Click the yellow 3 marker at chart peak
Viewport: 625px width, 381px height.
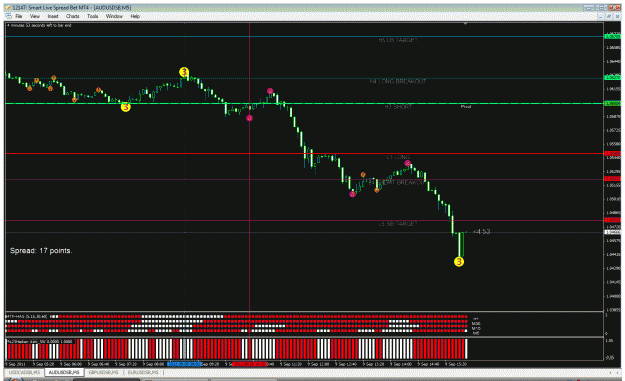click(x=184, y=72)
